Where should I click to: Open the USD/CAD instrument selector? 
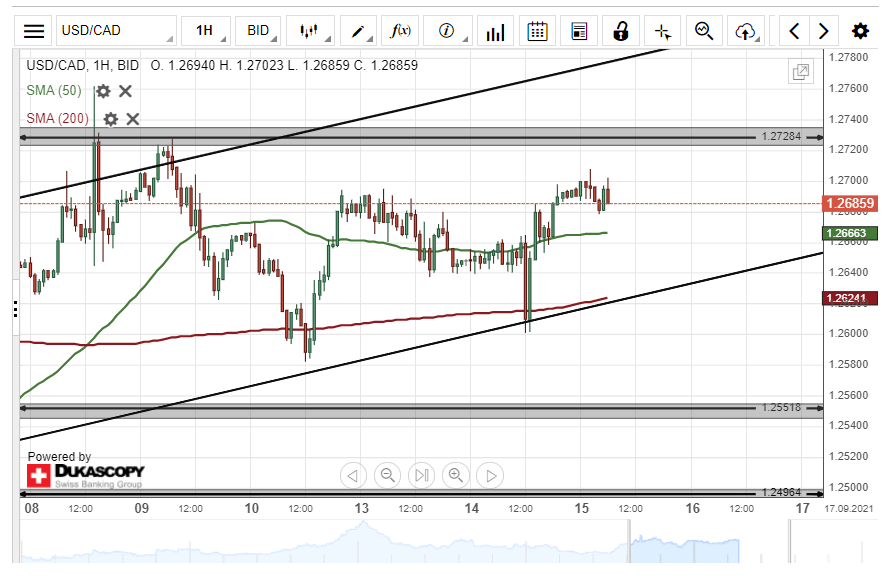pyautogui.click(x=115, y=31)
